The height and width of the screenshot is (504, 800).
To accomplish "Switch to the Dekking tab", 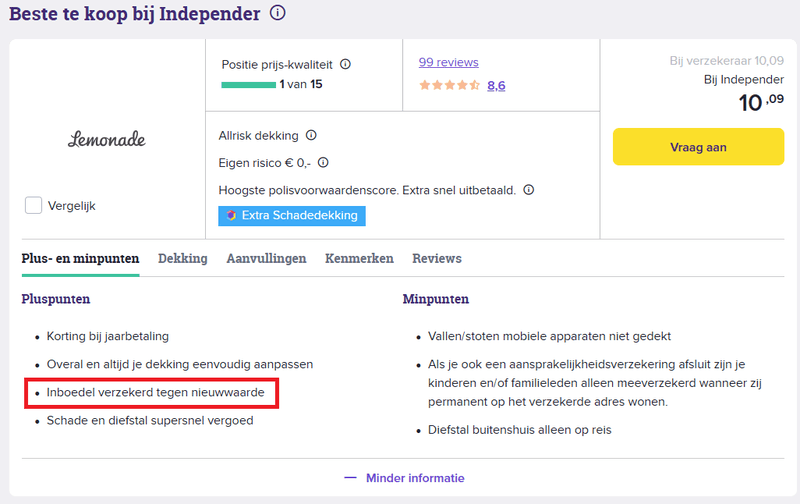I will [183, 259].
